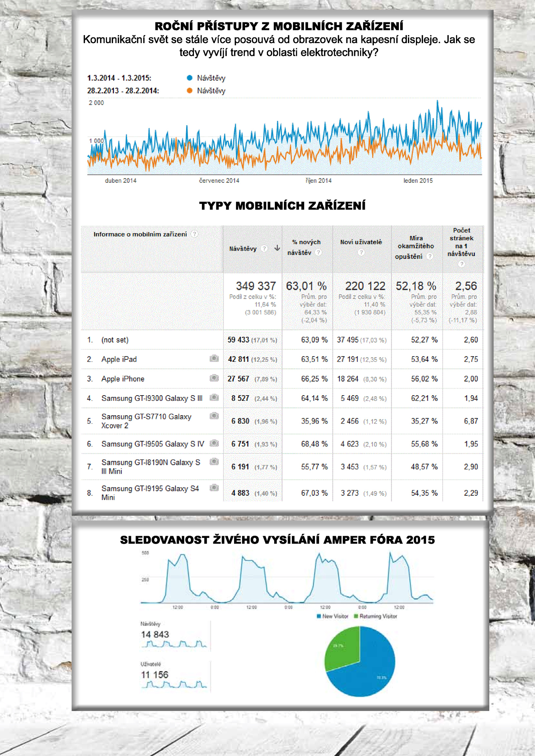This screenshot has width=535, height=756.
Task: Select 'Samsung GT-I9300 Galaxy S III' name
Action: point(152,398)
